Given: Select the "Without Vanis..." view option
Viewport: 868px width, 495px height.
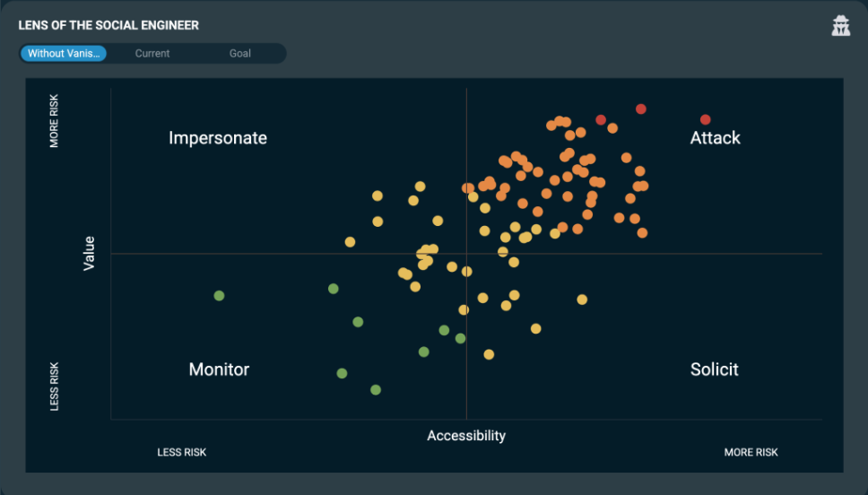Looking at the screenshot, I should point(64,54).
